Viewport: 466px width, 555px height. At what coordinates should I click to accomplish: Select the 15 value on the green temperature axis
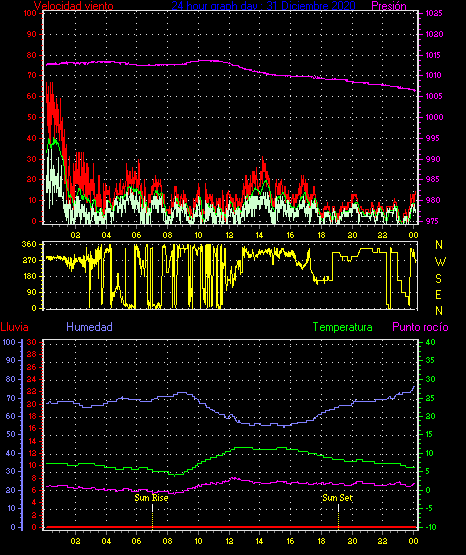tap(429, 434)
